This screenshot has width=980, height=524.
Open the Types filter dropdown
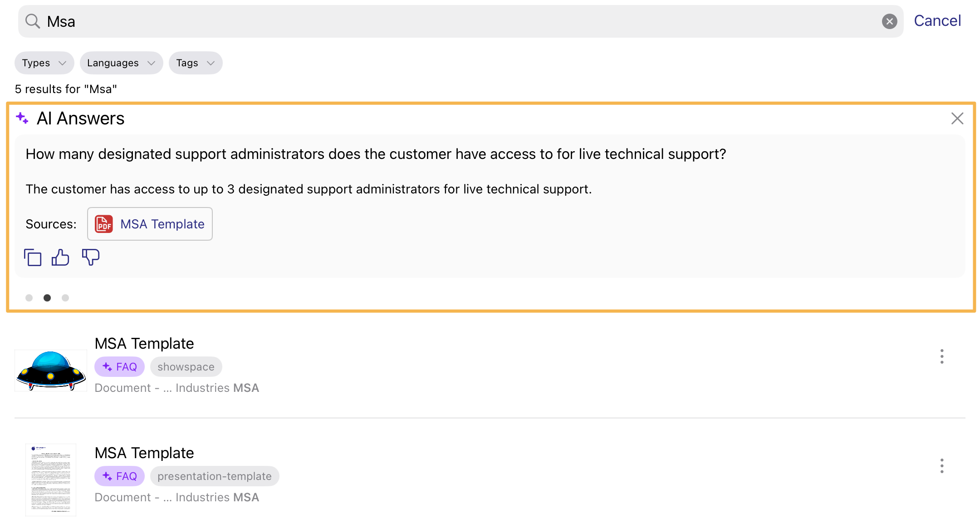(x=44, y=63)
